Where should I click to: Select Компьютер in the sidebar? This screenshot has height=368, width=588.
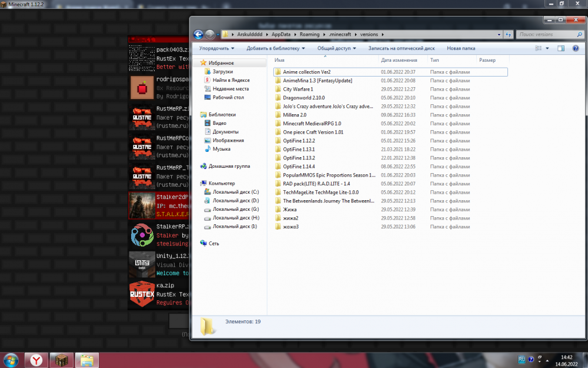222,183
